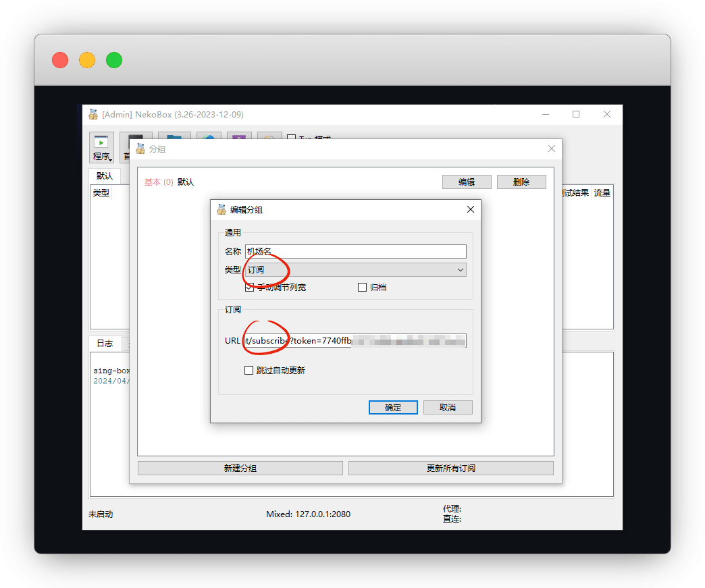Open the 程序 toolbar menu
The image size is (705, 588).
click(102, 149)
